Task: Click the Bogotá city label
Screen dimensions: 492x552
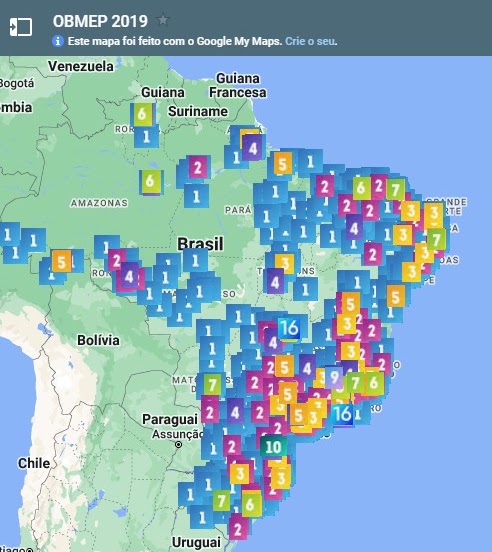Action: [x=17, y=83]
